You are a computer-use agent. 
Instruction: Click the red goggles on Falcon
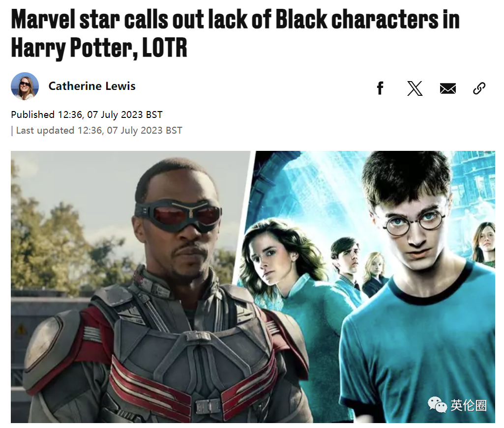click(x=178, y=215)
